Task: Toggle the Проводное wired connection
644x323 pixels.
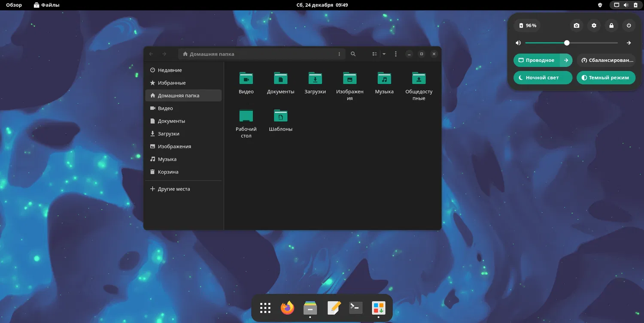Action: (537, 60)
